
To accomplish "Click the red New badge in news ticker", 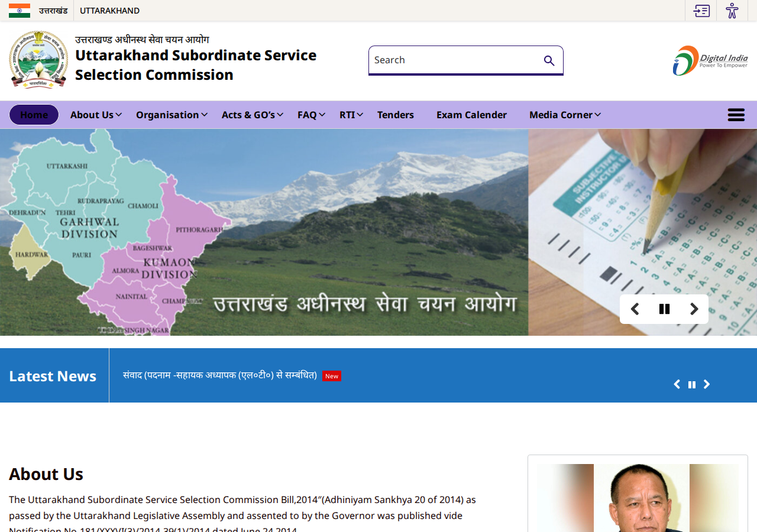I will (x=332, y=376).
